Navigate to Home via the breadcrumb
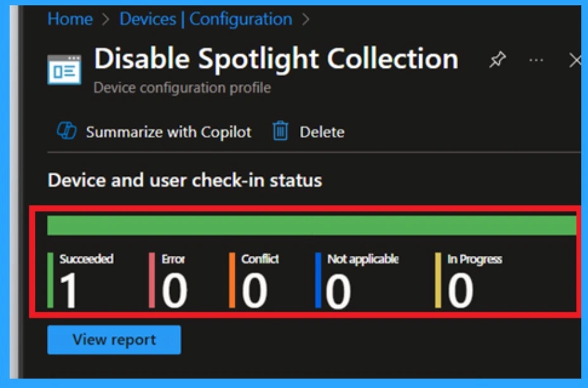 tap(72, 19)
